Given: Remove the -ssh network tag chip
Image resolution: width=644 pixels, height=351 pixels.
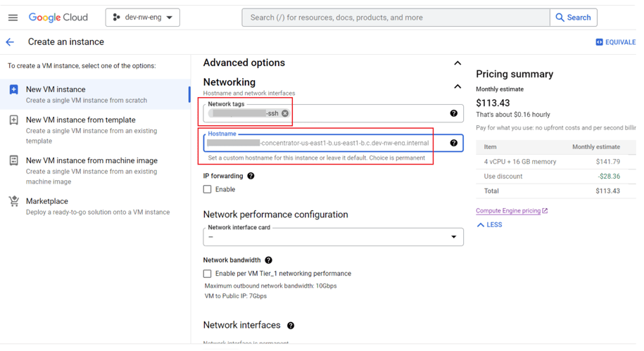Looking at the screenshot, I should [x=285, y=113].
